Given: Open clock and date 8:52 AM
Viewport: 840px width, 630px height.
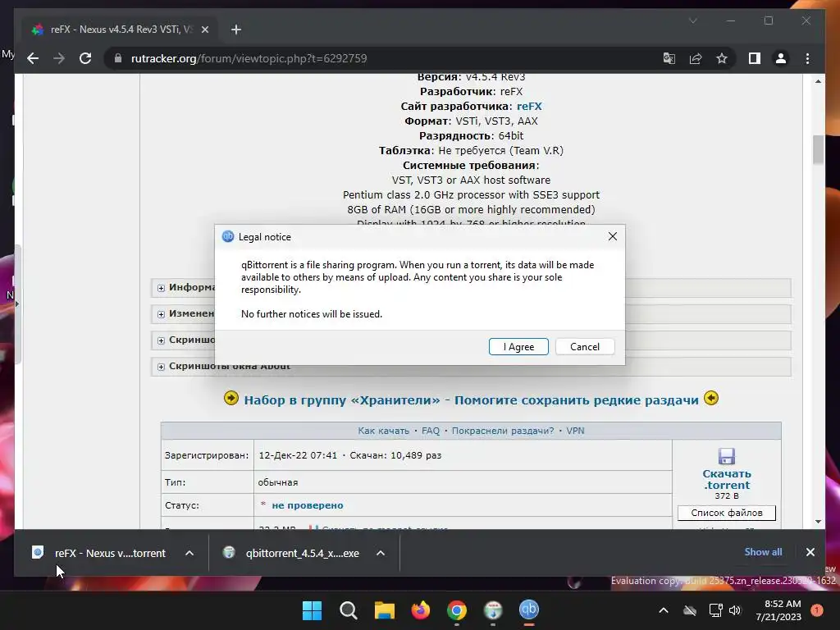Looking at the screenshot, I should pyautogui.click(x=778, y=610).
